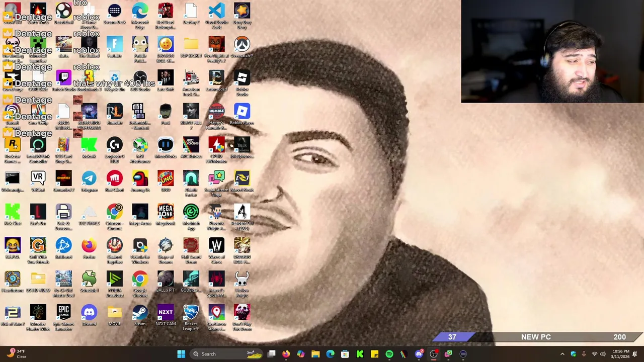The width and height of the screenshot is (644, 362).
Task: Switch to Spotify on the taskbar
Action: coord(389,354)
